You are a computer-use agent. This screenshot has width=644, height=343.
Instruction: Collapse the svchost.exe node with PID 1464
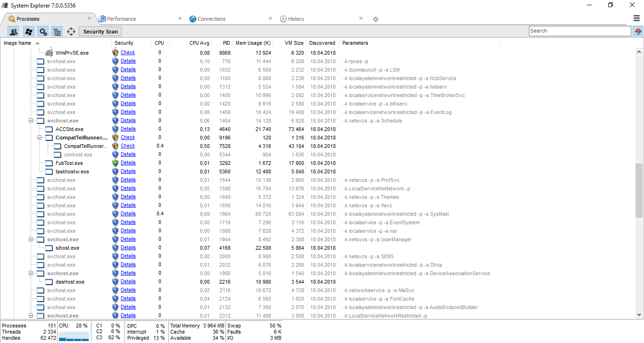(x=32, y=121)
